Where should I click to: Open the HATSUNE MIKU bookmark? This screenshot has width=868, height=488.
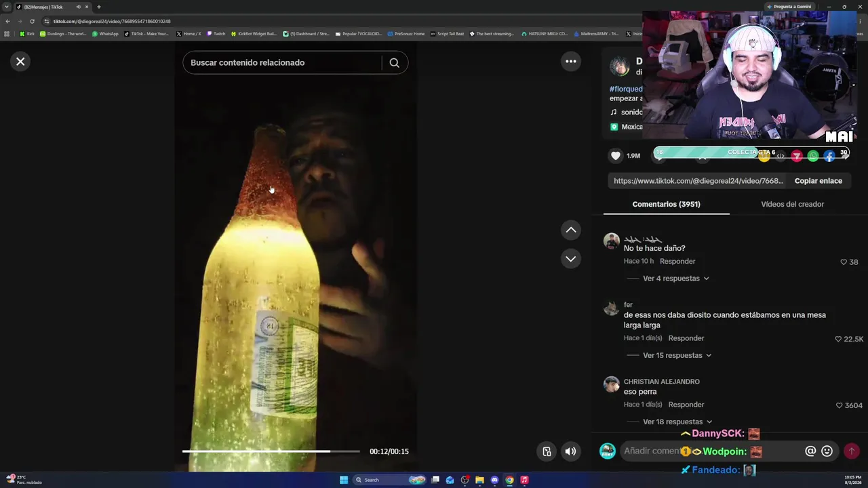545,34
